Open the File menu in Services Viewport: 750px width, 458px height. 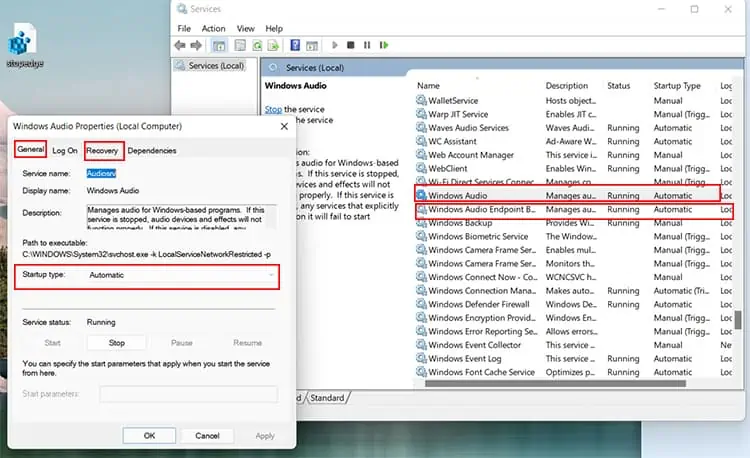[x=184, y=29]
